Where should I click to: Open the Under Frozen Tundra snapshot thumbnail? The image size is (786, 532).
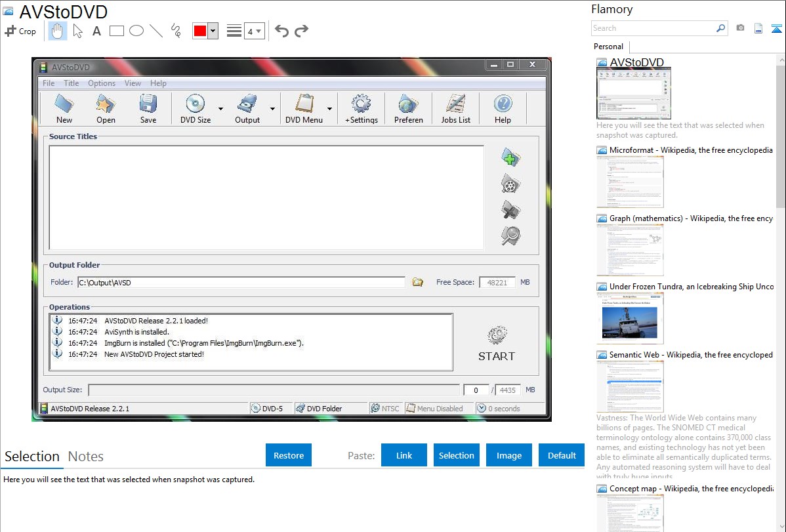click(x=630, y=318)
